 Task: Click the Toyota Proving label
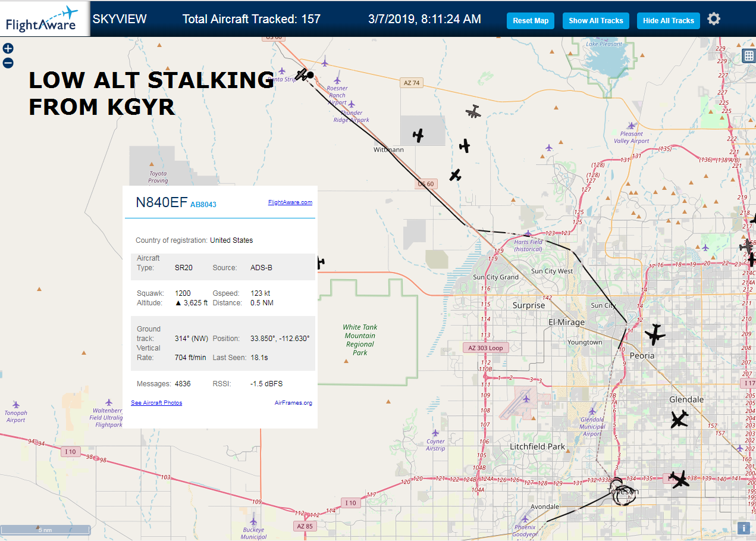pyautogui.click(x=158, y=177)
